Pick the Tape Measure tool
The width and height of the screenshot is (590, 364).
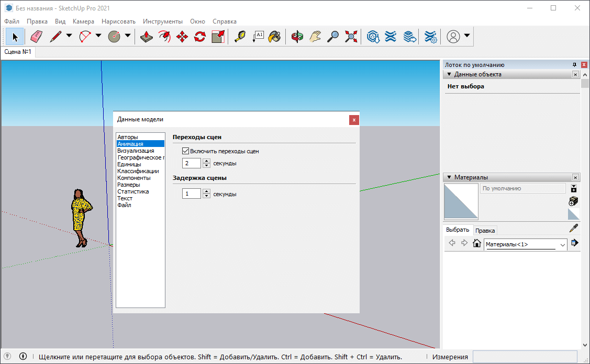click(x=240, y=37)
